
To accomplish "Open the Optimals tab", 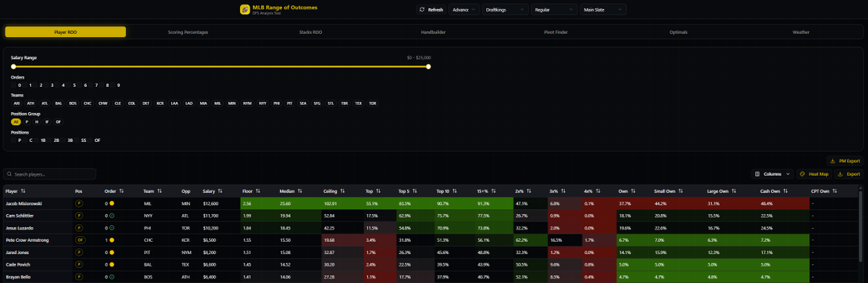I will [678, 32].
